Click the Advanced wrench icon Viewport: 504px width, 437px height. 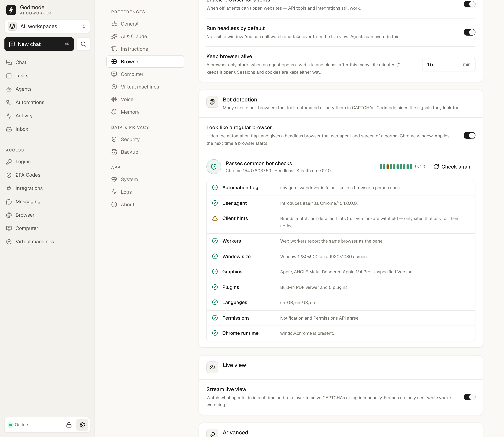coord(212,433)
